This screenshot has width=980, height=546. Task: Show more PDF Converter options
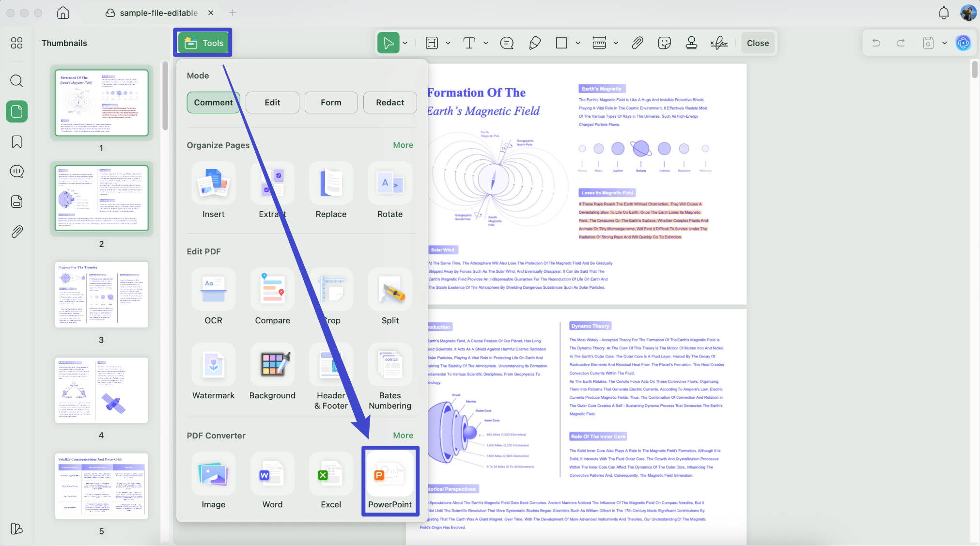pyautogui.click(x=403, y=435)
